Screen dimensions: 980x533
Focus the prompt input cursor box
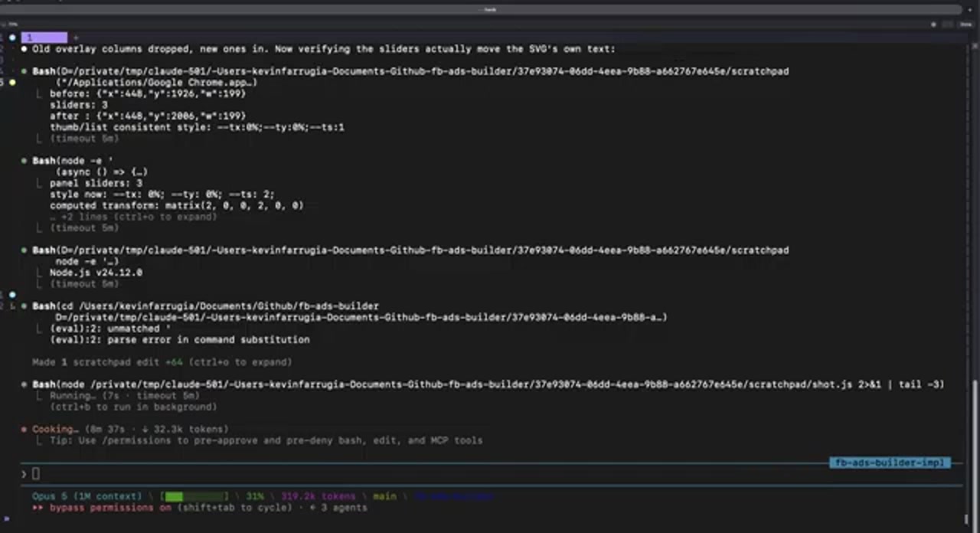tap(35, 473)
